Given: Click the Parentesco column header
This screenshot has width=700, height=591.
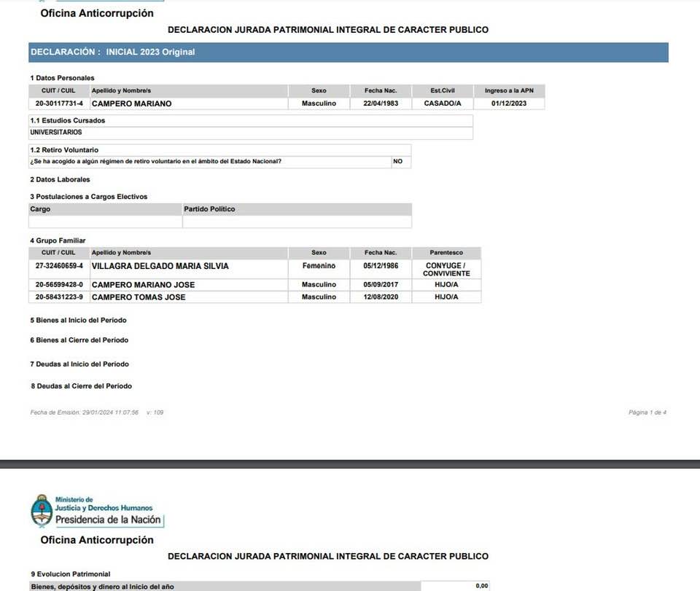Looking at the screenshot, I should coord(446,253).
